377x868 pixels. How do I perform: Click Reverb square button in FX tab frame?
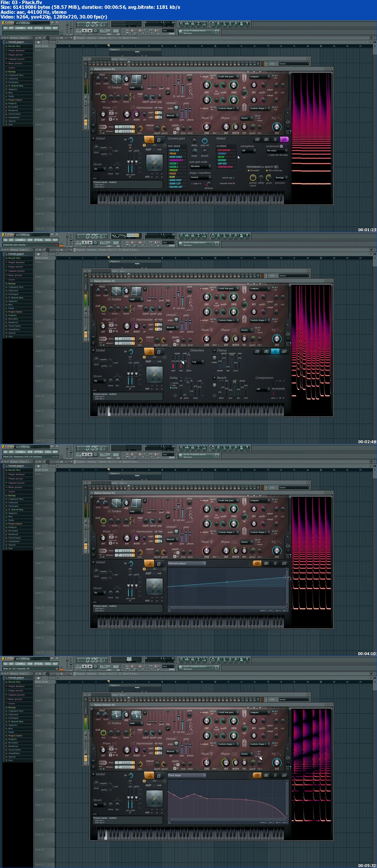[214, 385]
